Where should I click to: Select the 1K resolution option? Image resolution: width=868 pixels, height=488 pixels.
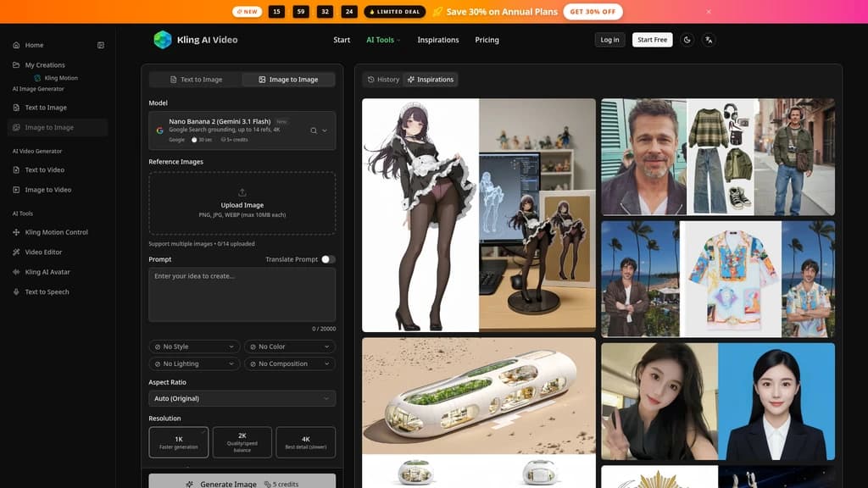[x=178, y=442]
